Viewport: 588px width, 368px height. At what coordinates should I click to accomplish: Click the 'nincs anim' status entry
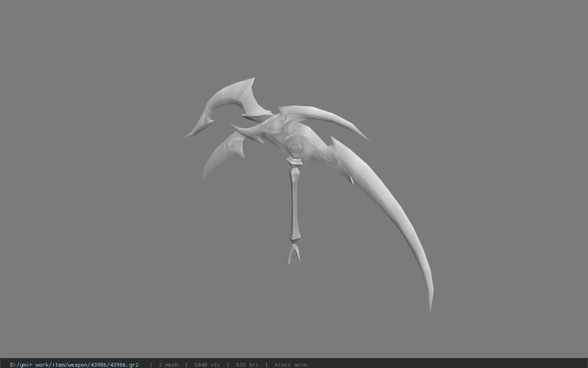[x=291, y=365]
